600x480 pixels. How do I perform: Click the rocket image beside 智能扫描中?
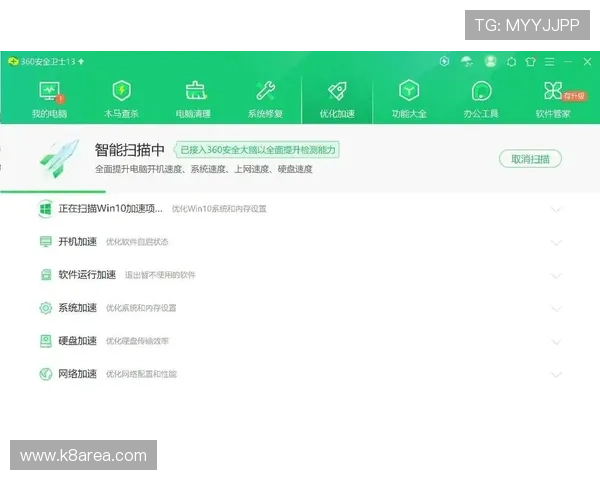coord(60,158)
